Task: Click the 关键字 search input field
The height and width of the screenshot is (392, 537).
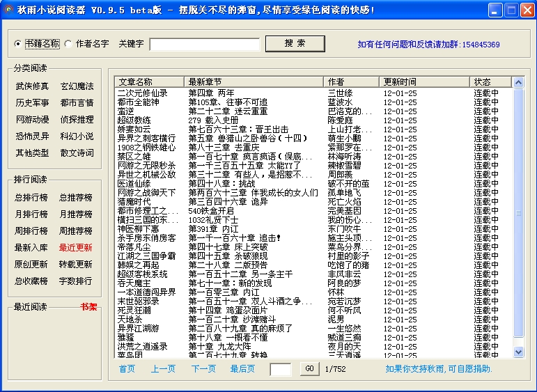Action: (x=204, y=45)
